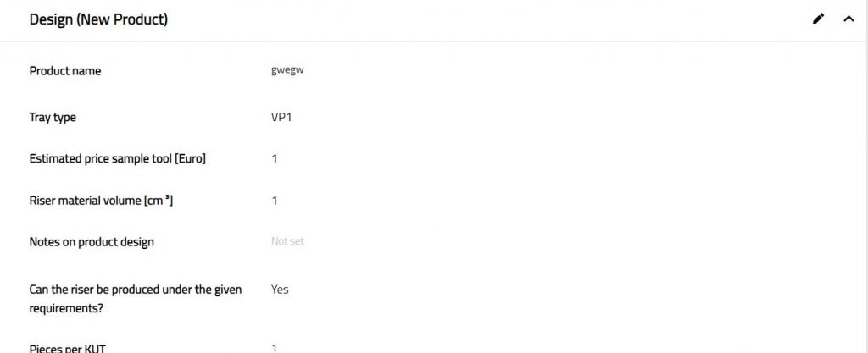Screen dimensions: 868x353
Task: Click the [Euro] unit text
Action: (x=191, y=159)
